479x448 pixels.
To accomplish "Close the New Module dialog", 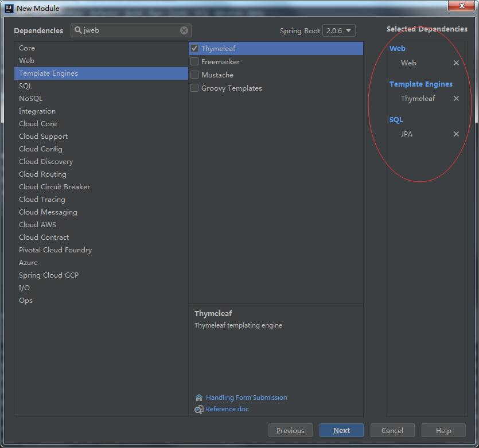I will (x=462, y=6).
